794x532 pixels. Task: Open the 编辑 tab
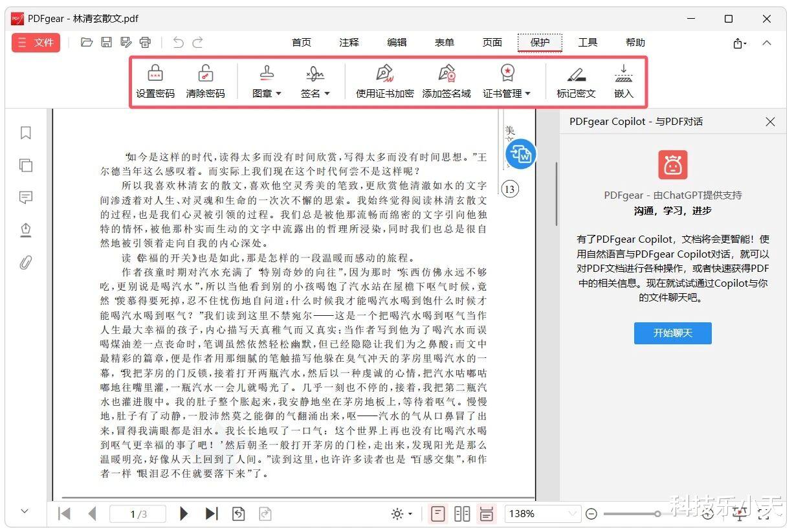397,43
